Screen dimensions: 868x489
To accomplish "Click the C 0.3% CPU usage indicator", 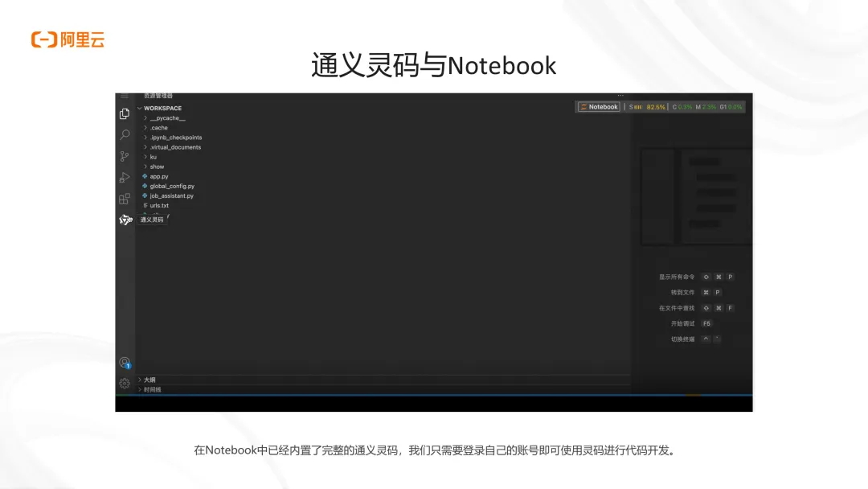I will [x=682, y=107].
